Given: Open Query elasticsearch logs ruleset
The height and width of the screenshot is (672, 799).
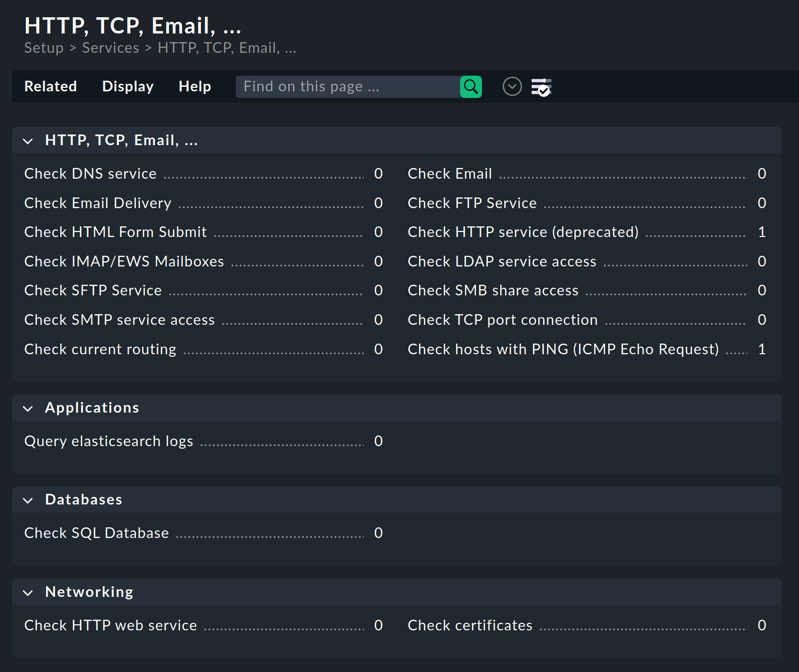Looking at the screenshot, I should (109, 441).
